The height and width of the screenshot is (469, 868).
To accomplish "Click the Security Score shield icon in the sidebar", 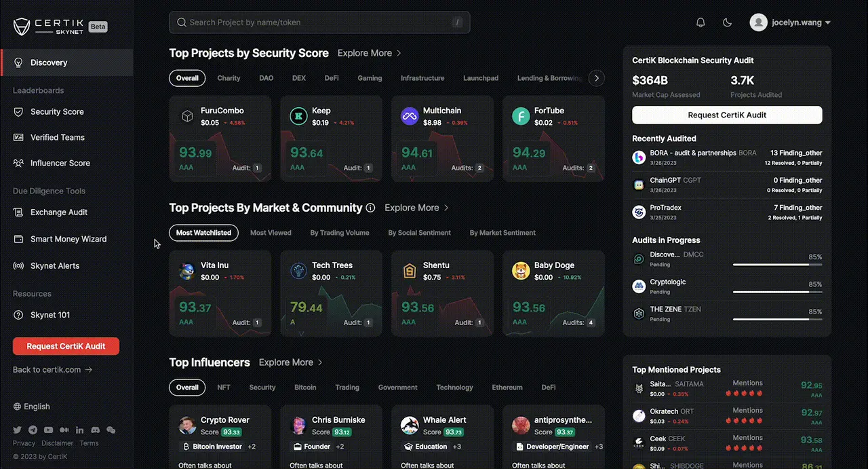I will 18,111.
